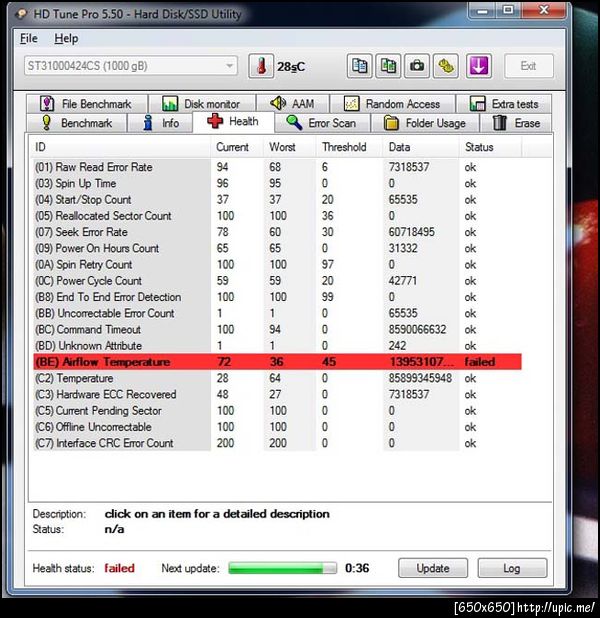Select the Power On Hours Count row

point(278,248)
